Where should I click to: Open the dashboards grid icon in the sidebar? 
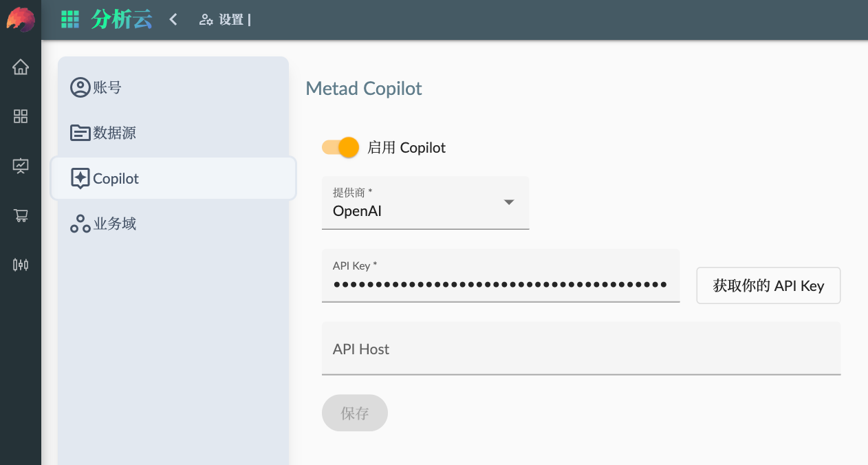[x=21, y=117]
